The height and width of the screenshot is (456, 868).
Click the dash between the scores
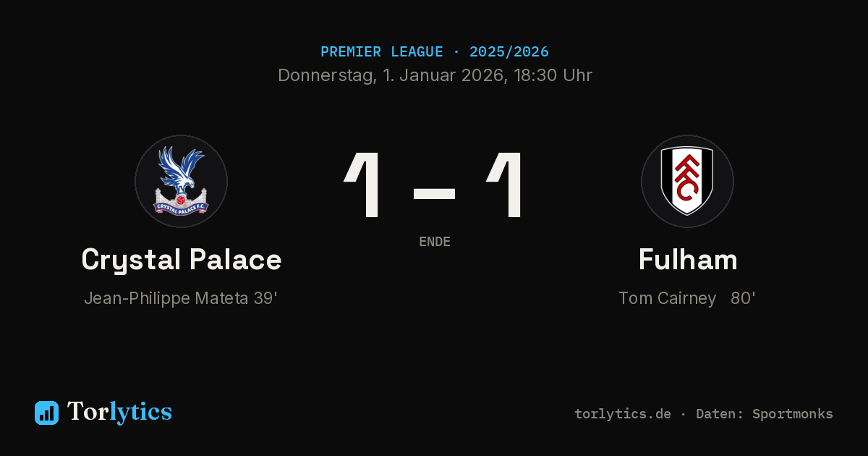click(x=434, y=194)
